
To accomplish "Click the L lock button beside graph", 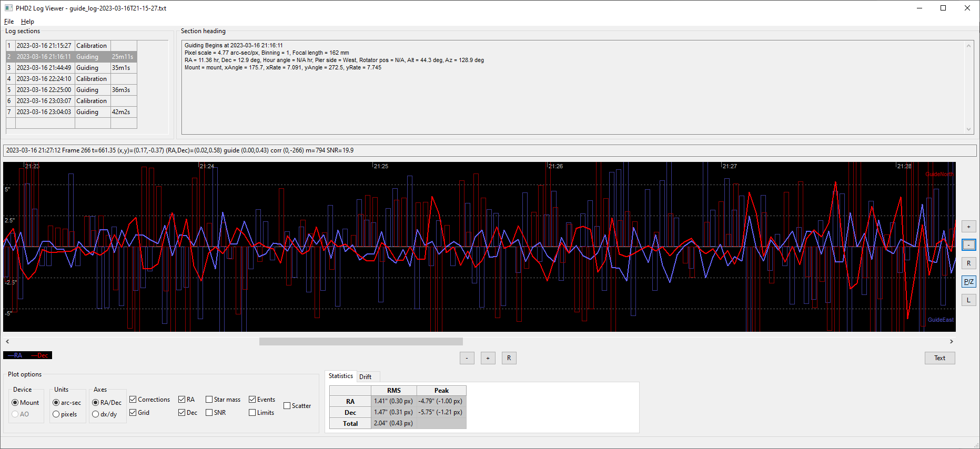I will 968,300.
